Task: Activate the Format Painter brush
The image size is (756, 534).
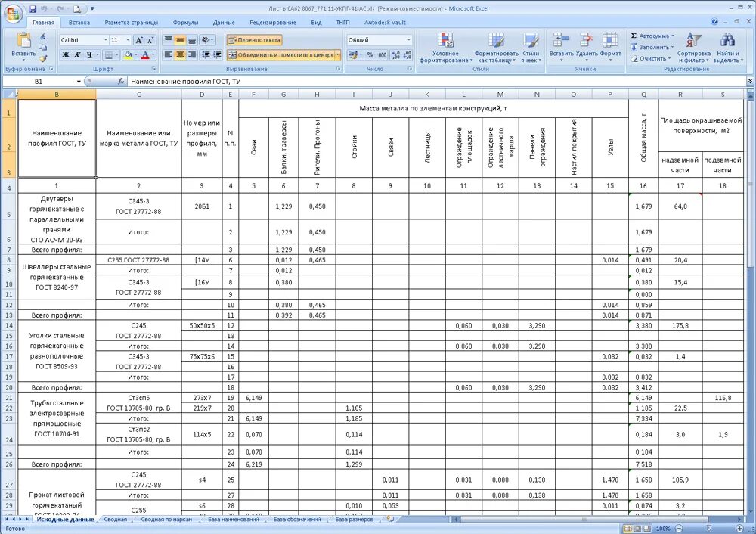Action: (43, 58)
